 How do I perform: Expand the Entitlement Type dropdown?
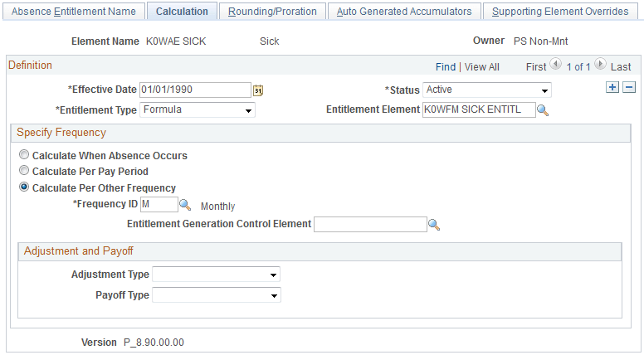point(198,109)
